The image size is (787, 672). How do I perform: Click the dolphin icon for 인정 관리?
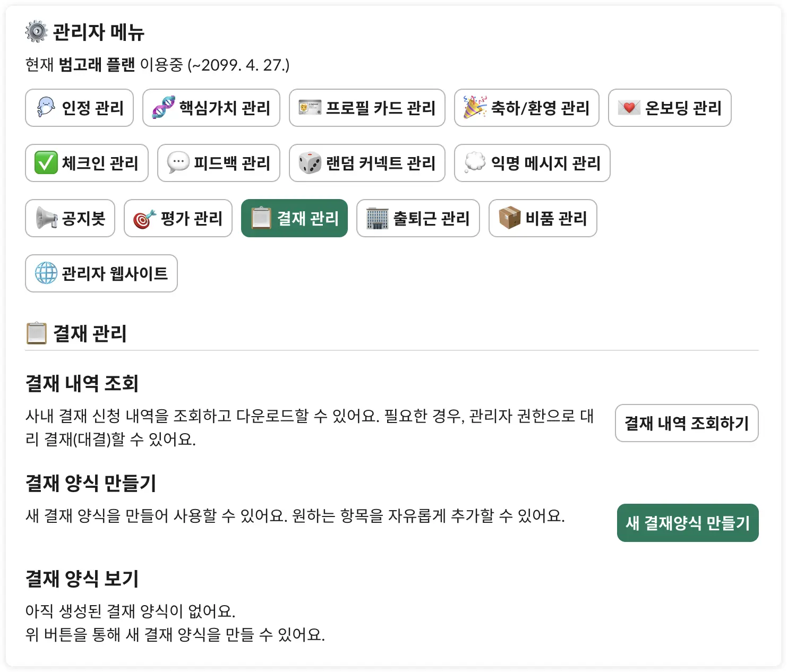(x=46, y=108)
